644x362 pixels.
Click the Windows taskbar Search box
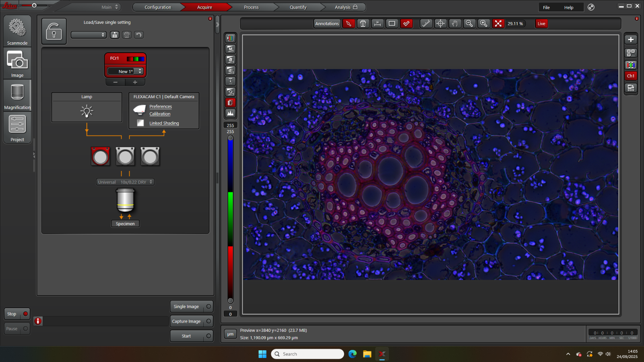tap(308, 354)
